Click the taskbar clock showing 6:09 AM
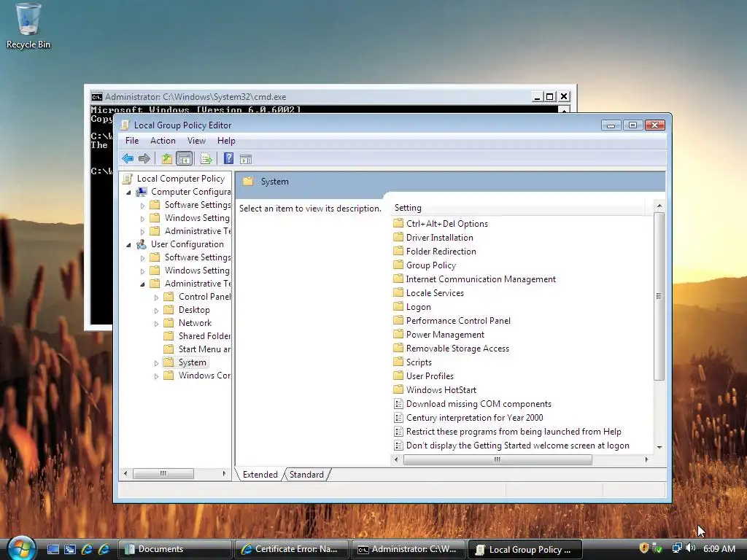 (x=719, y=548)
